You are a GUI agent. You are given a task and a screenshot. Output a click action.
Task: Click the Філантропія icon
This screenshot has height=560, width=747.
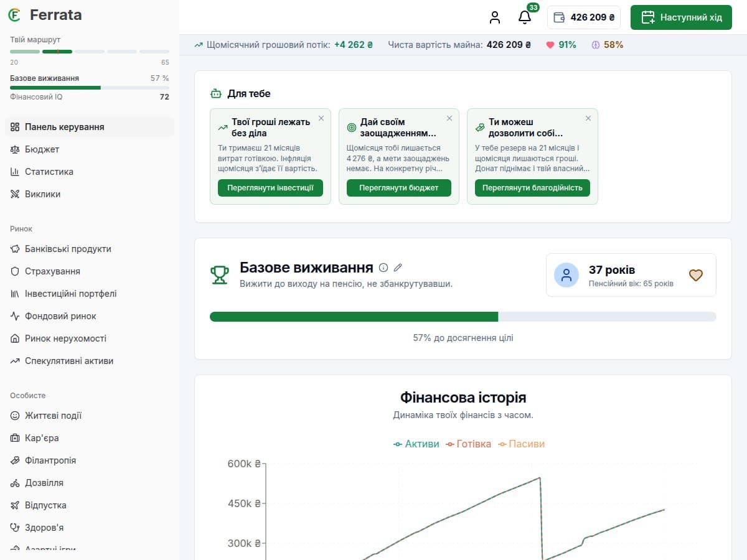tap(16, 460)
